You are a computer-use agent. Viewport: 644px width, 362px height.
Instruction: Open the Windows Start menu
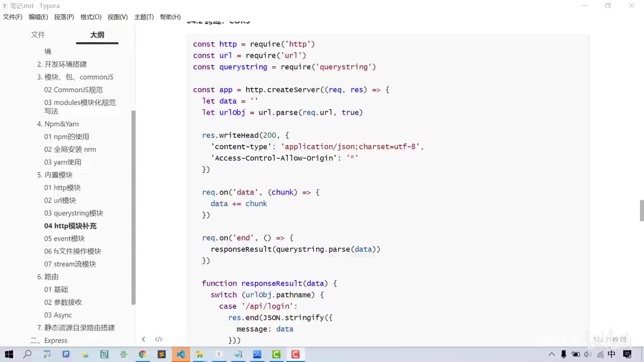pyautogui.click(x=9, y=354)
